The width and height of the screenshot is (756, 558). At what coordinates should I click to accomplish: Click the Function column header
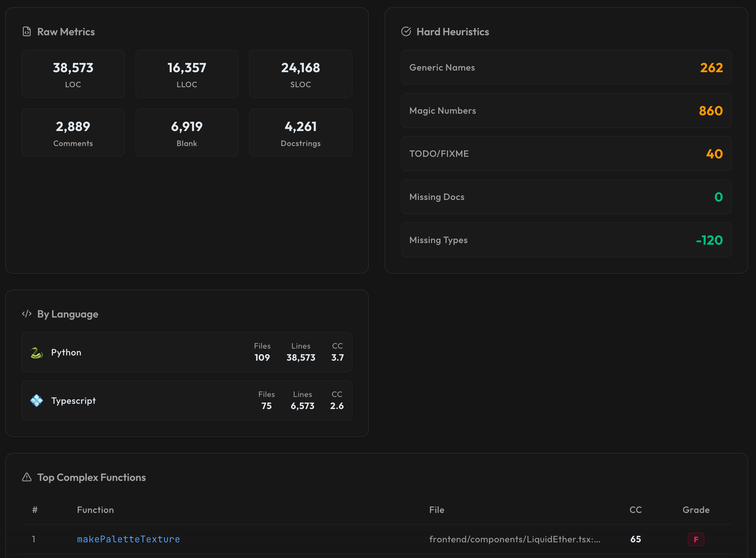coord(95,510)
